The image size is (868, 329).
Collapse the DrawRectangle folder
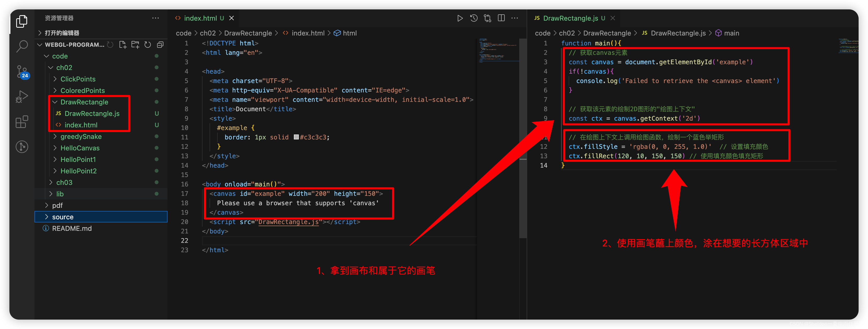point(84,102)
